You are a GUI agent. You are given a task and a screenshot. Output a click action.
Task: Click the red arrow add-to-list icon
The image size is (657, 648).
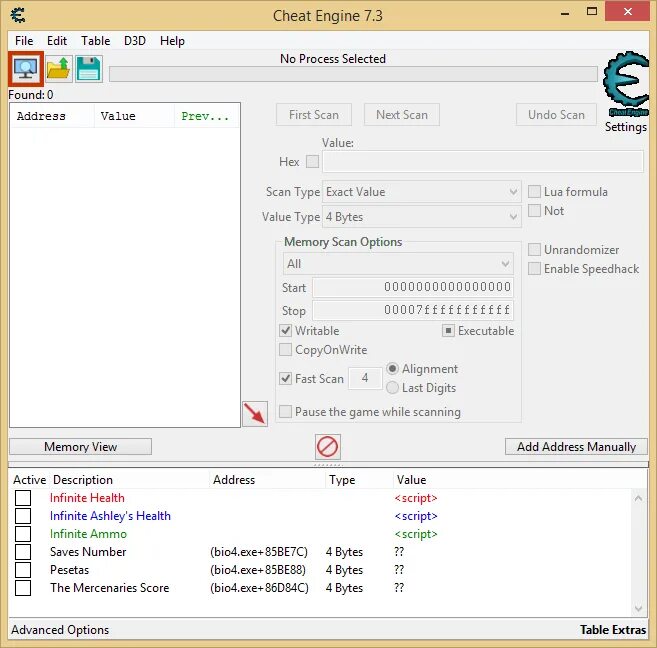pos(255,414)
